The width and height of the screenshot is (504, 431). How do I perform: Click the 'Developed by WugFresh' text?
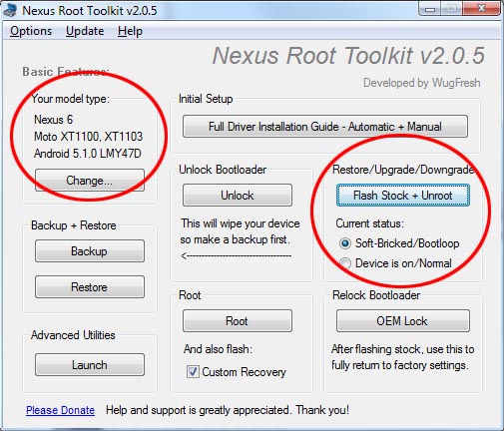click(422, 83)
